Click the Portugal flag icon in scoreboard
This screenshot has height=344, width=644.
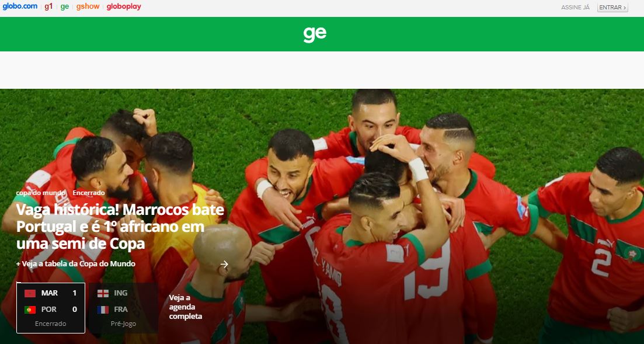(x=30, y=310)
